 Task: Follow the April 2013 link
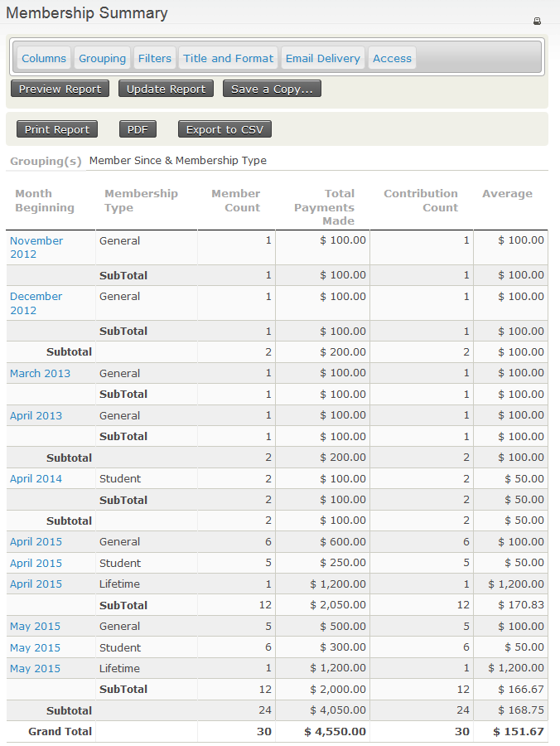(x=36, y=415)
